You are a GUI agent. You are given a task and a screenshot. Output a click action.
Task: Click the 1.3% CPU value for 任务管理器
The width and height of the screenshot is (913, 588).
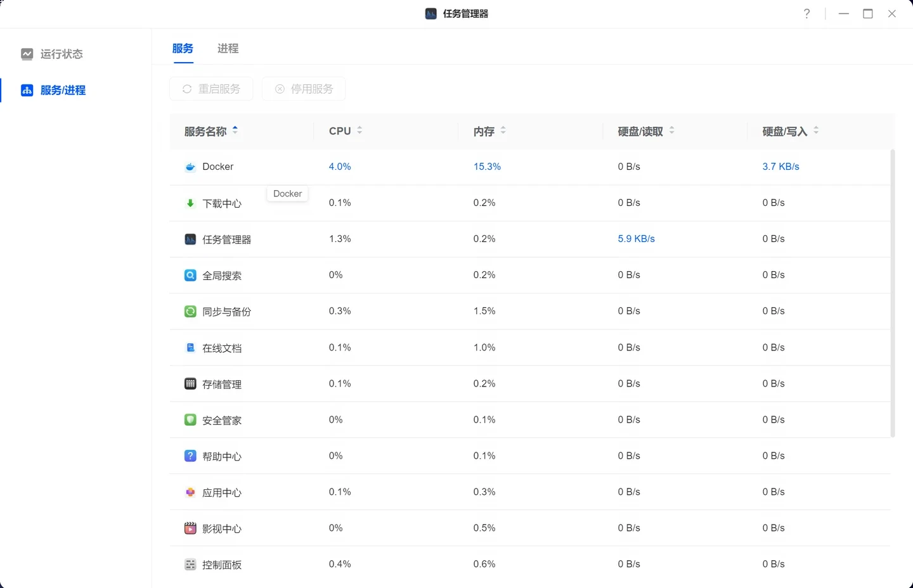[340, 239]
